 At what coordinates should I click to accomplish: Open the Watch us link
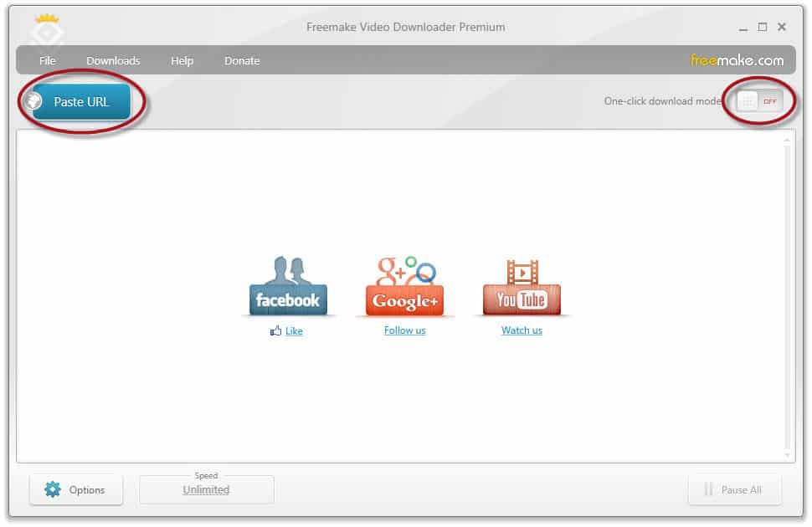tap(522, 330)
